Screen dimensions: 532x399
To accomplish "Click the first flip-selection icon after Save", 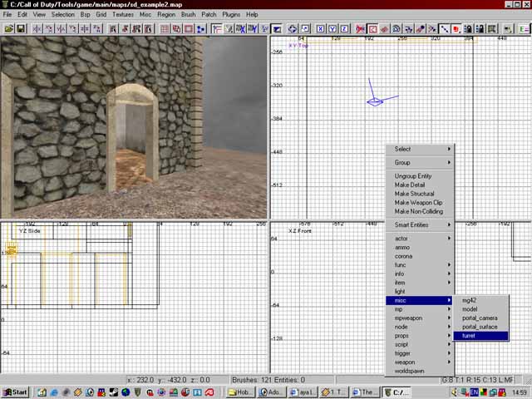I will (x=37, y=29).
